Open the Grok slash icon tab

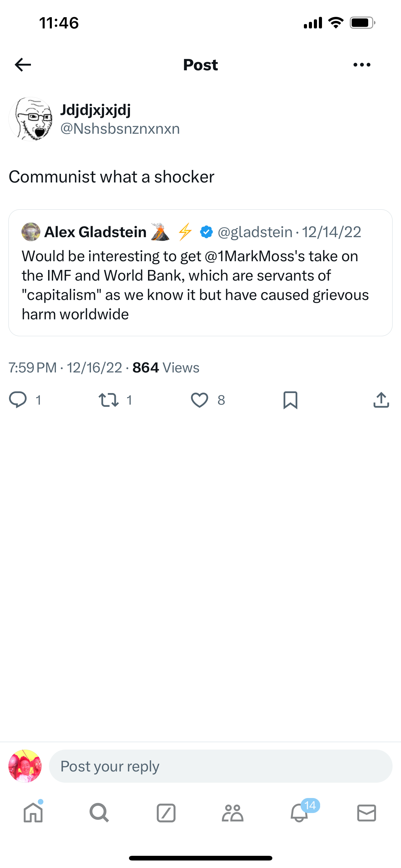166,813
